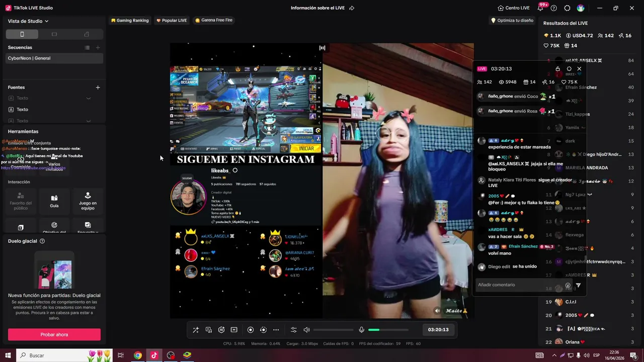Open Task View on taskbar
The image size is (644, 362).
click(121, 355)
